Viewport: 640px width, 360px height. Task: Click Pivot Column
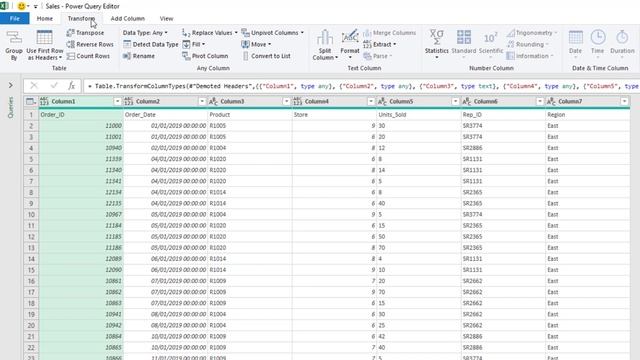coord(205,56)
